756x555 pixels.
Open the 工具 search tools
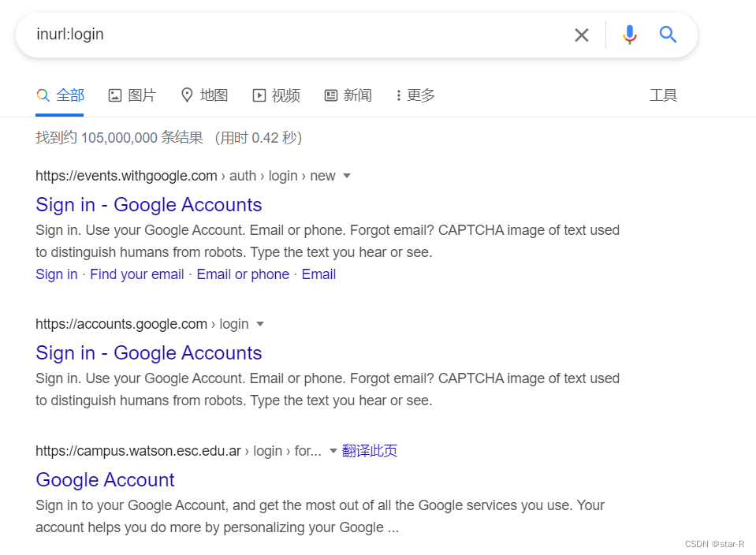pos(663,95)
